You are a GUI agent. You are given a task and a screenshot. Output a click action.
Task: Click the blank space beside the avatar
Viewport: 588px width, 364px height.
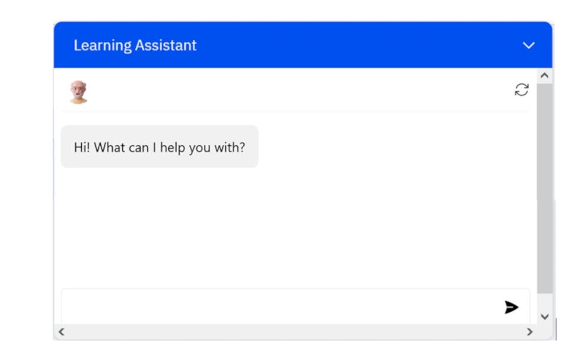point(294,91)
